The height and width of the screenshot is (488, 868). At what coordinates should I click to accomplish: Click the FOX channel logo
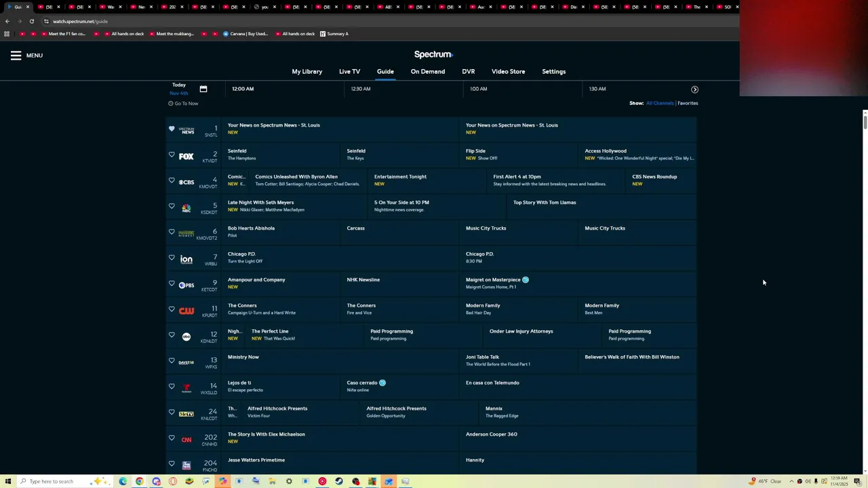pos(186,157)
